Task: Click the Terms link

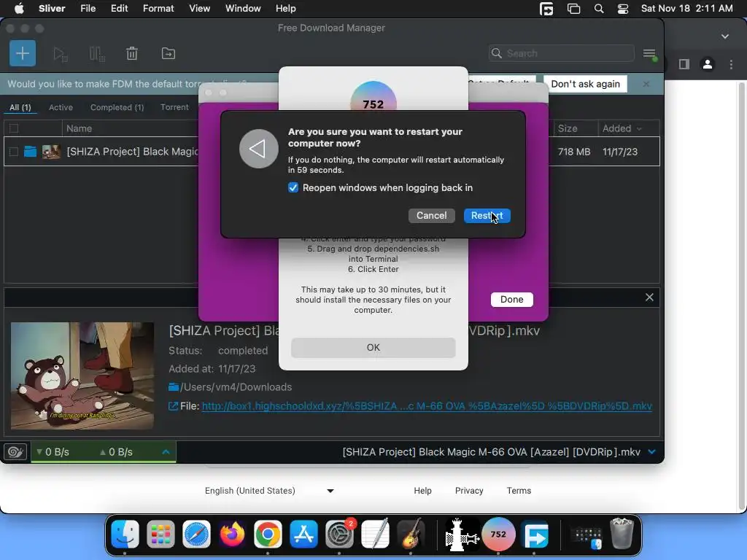Action: pyautogui.click(x=519, y=491)
